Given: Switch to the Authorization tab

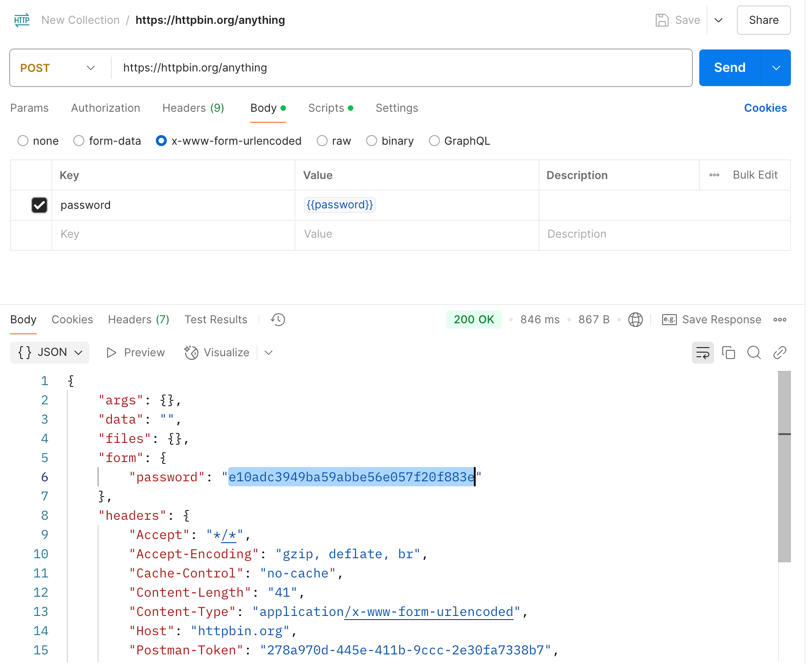Looking at the screenshot, I should click(x=105, y=108).
